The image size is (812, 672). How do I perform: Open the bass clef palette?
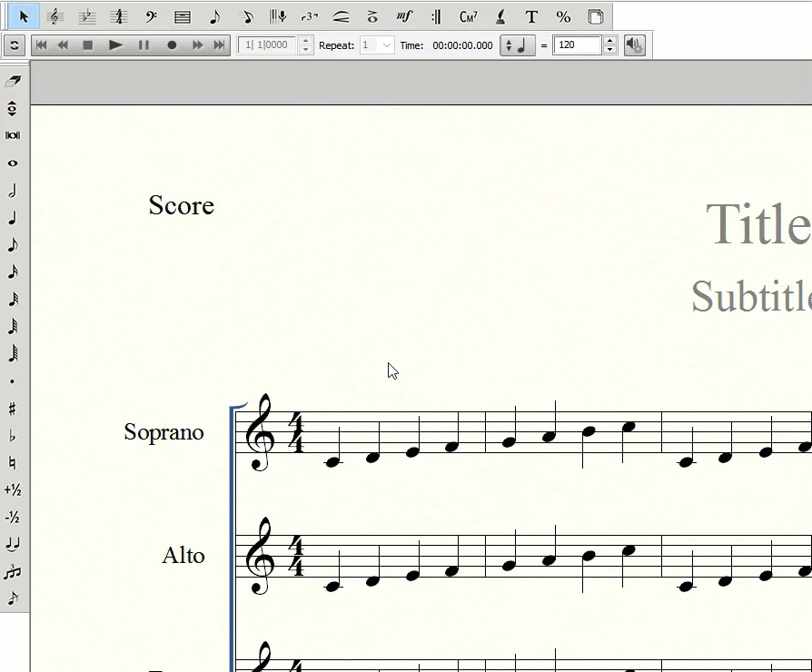click(x=152, y=16)
